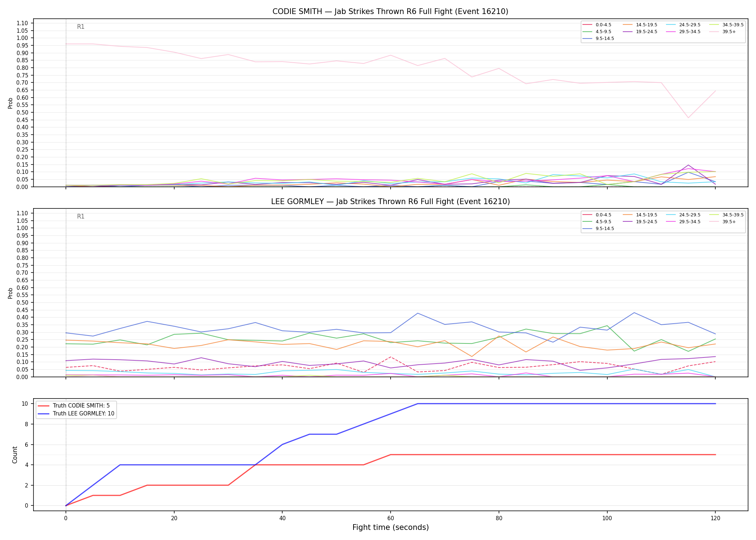Click the '10' tick on the Count axis
The height and width of the screenshot is (540, 756).
(25, 404)
